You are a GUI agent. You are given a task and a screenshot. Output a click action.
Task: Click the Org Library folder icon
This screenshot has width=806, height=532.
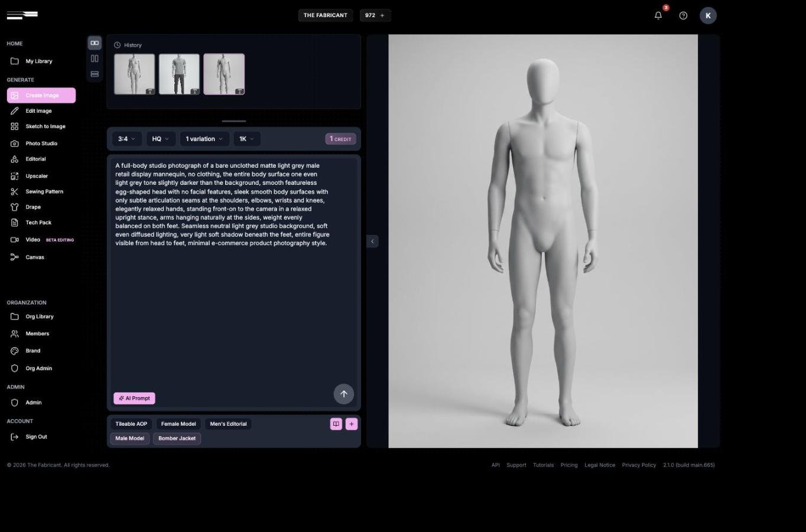[x=15, y=316]
